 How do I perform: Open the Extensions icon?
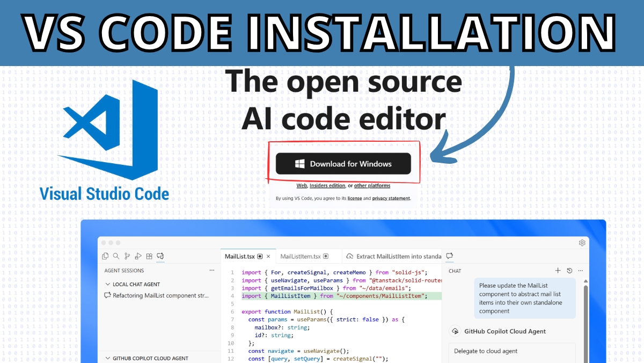click(149, 257)
